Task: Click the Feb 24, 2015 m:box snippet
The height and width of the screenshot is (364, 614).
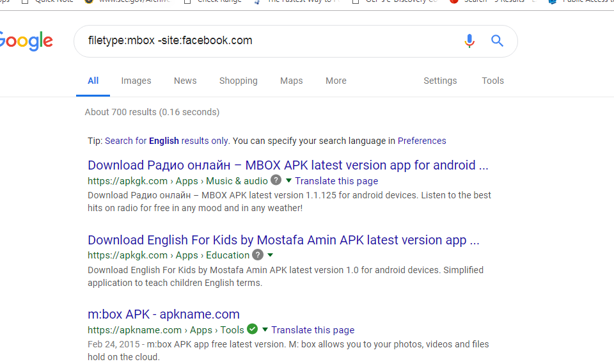Action: [288, 351]
